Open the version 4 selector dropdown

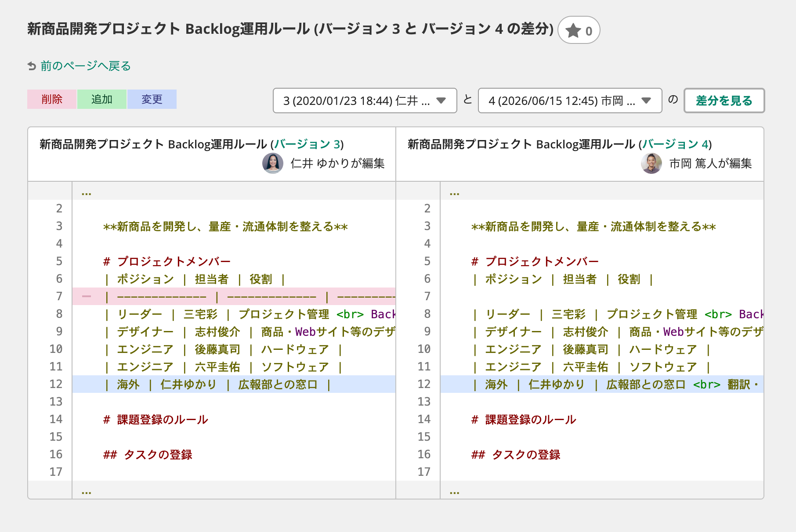coord(570,101)
